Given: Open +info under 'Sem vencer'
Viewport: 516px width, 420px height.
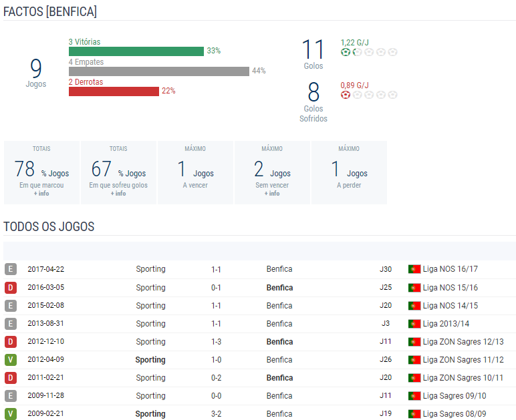Looking at the screenshot, I should click(272, 194).
